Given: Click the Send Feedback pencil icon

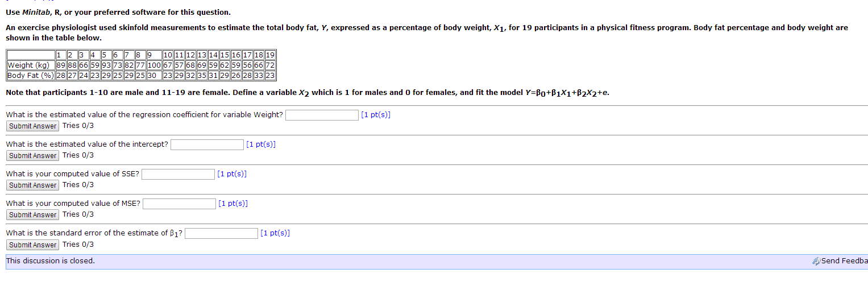Looking at the screenshot, I should [x=816, y=261].
